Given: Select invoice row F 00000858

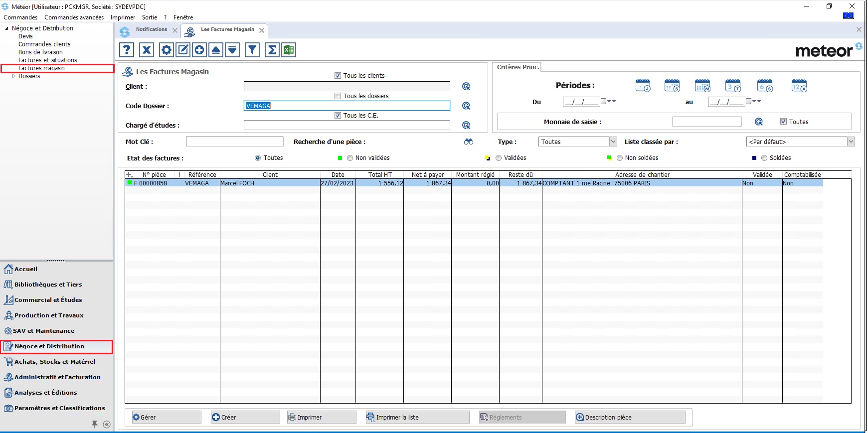Looking at the screenshot, I should pyautogui.click(x=474, y=183).
